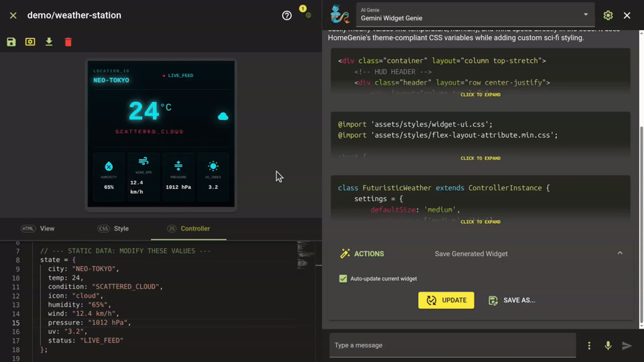Click the temp: 24 line in code
The height and width of the screenshot is (362, 644).
(66, 278)
